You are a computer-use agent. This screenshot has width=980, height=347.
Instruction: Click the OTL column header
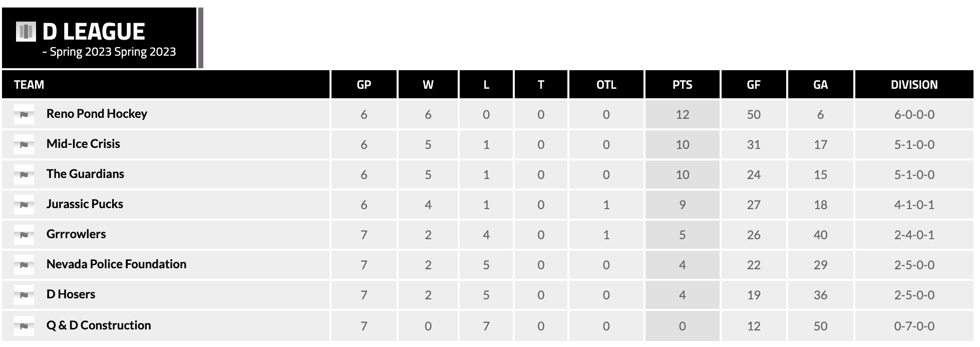(606, 85)
